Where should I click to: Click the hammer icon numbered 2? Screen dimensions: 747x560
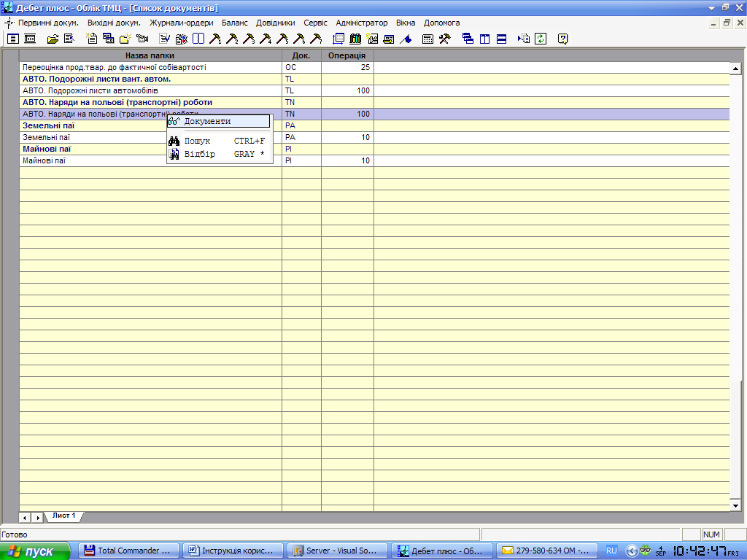coord(232,39)
